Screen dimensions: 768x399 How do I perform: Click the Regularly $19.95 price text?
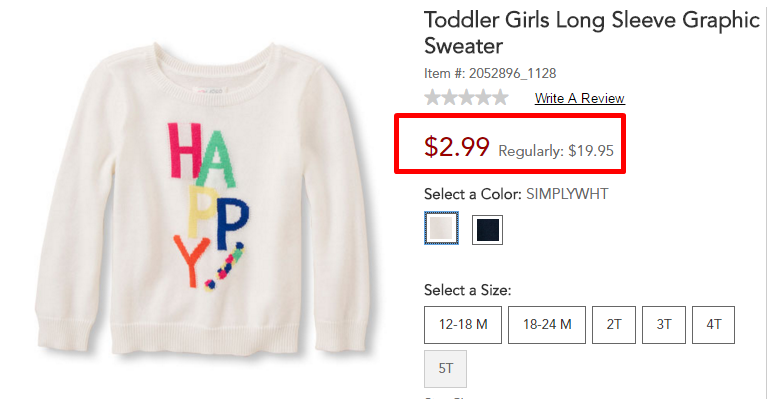pos(556,151)
